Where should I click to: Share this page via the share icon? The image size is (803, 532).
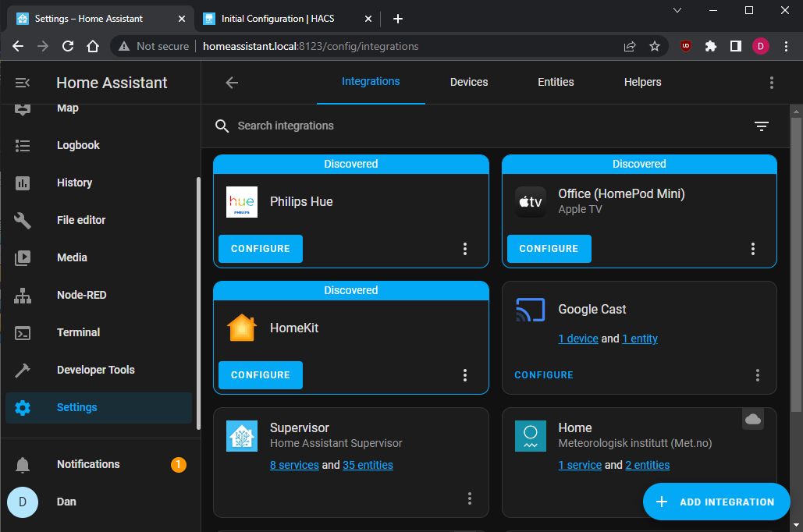[630, 47]
